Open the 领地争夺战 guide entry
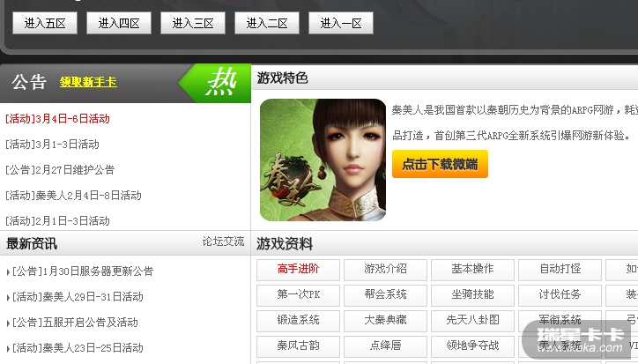The width and height of the screenshot is (638, 364). pyautogui.click(x=472, y=346)
